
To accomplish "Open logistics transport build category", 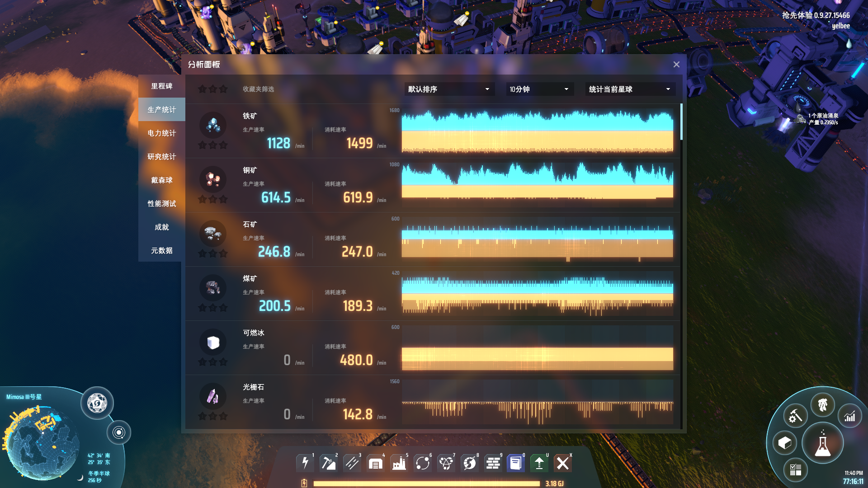I will pyautogui.click(x=423, y=463).
